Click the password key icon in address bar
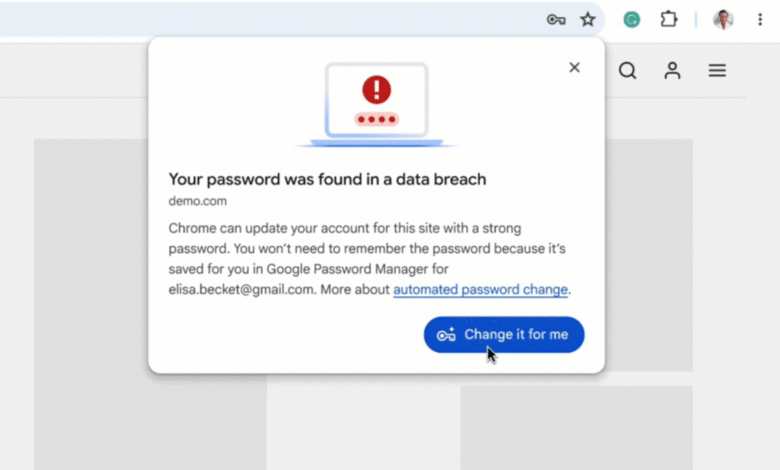The height and width of the screenshot is (470, 780). 557,19
